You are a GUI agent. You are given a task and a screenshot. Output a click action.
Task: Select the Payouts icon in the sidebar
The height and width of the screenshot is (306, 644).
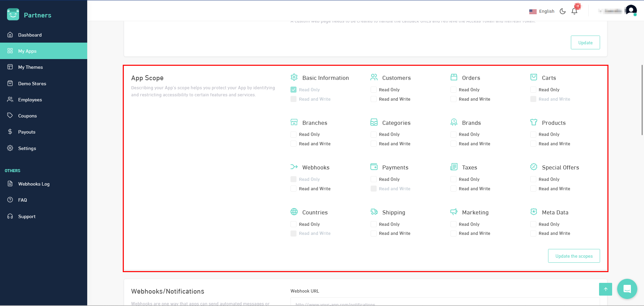(10, 132)
